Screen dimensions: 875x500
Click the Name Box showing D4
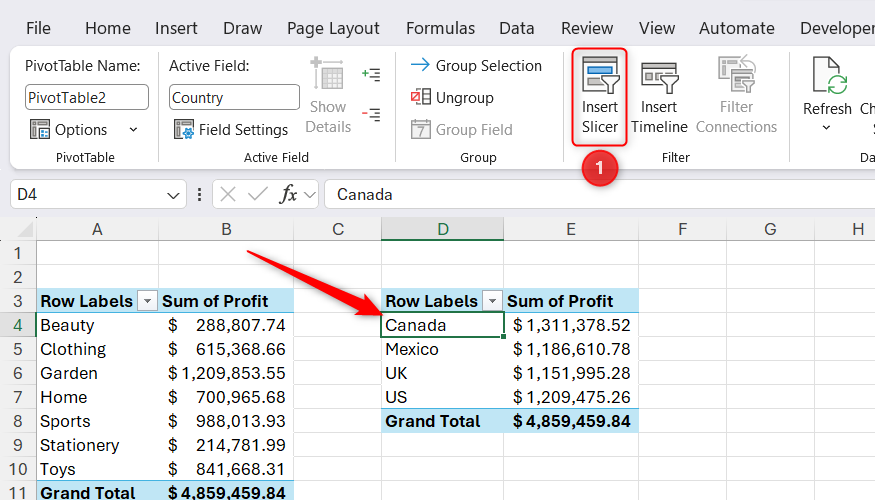(89, 194)
